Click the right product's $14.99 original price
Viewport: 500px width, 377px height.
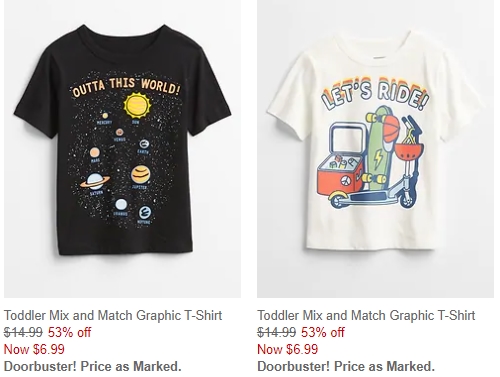click(276, 332)
